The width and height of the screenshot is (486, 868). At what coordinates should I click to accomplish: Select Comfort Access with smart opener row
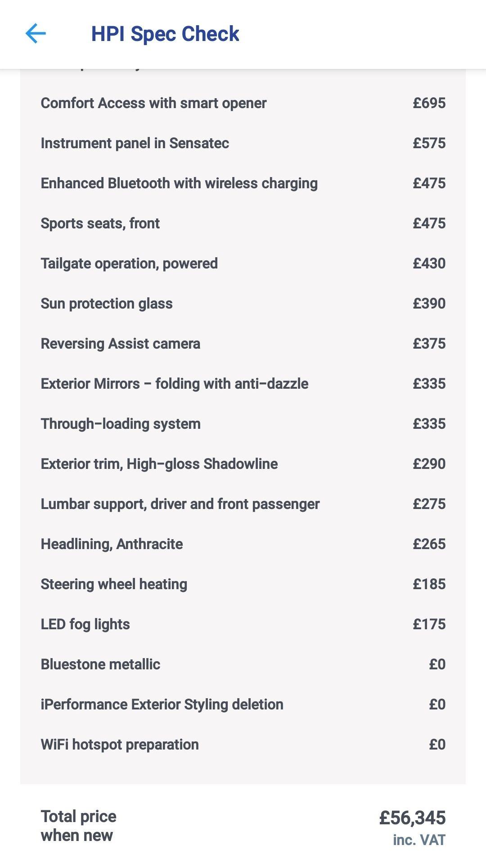tap(243, 103)
